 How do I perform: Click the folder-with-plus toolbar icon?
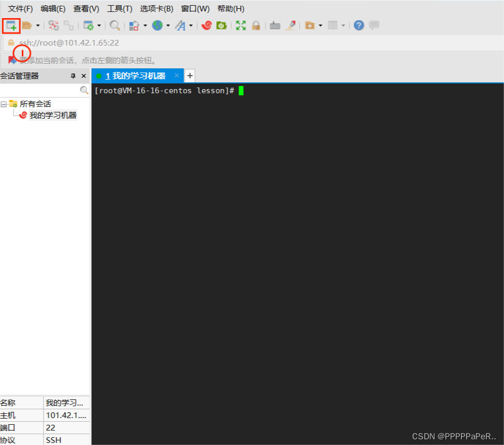[310, 25]
